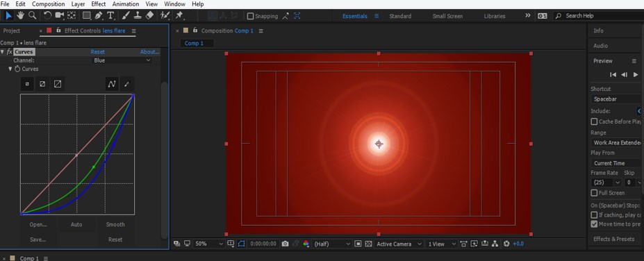
Task: Select the Zoom magnifier tool
Action: (x=32, y=15)
